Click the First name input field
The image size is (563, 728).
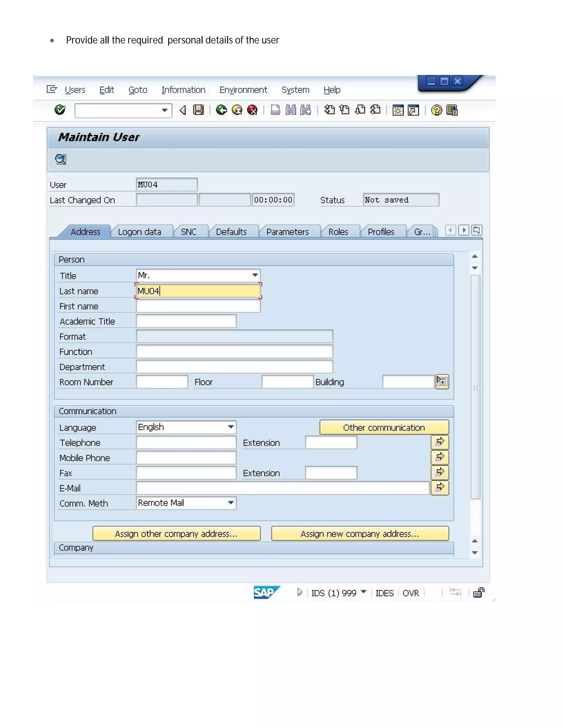198,306
